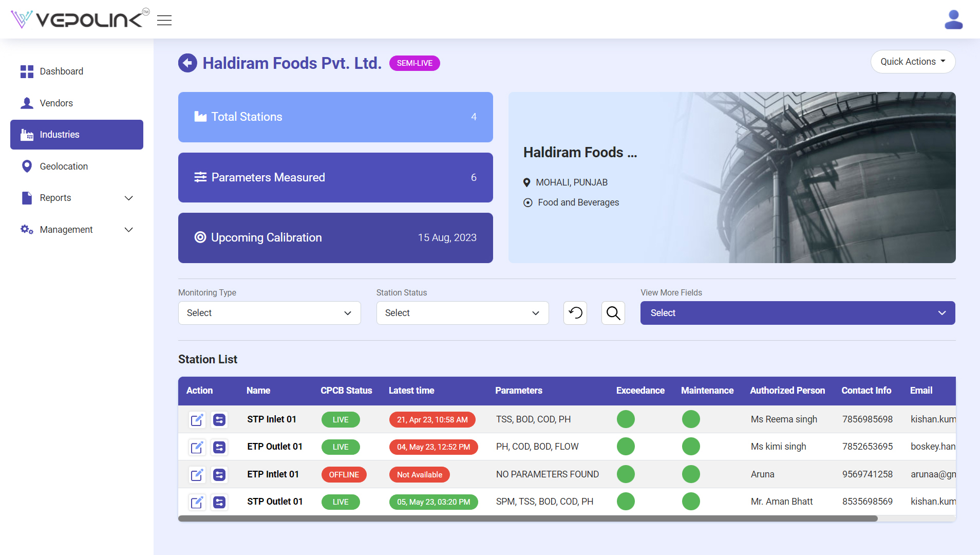Viewport: 980px width, 555px height.
Task: Click the NO PARAMETERS FOUND cell
Action: coord(548,474)
